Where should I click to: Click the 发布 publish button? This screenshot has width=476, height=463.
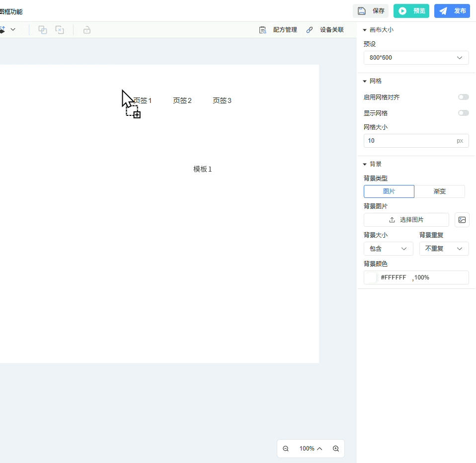point(452,11)
